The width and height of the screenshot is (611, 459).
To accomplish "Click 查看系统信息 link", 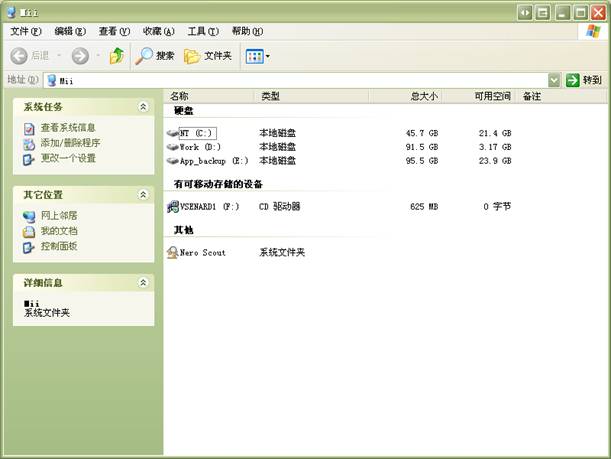I will [68, 128].
